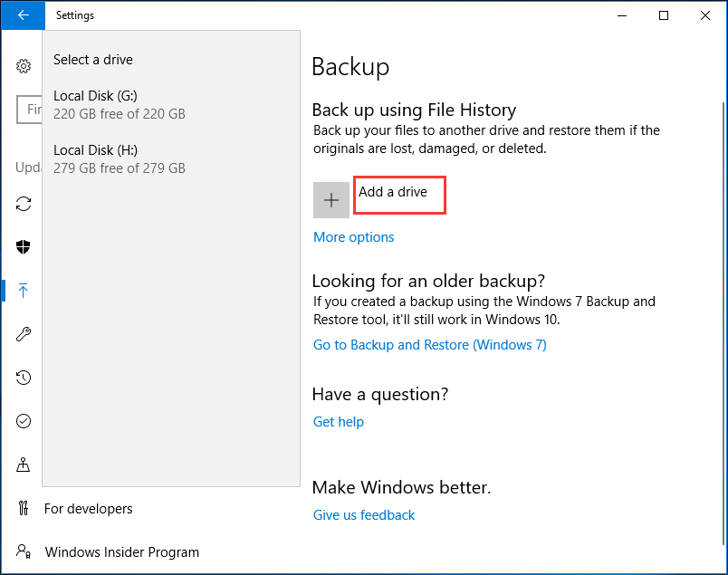728x575 pixels.
Task: Select the Find my device icon
Action: pos(24,465)
